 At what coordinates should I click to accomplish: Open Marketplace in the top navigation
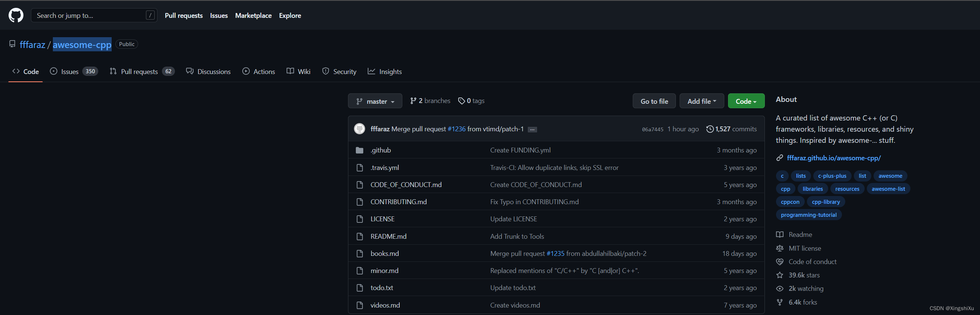253,16
